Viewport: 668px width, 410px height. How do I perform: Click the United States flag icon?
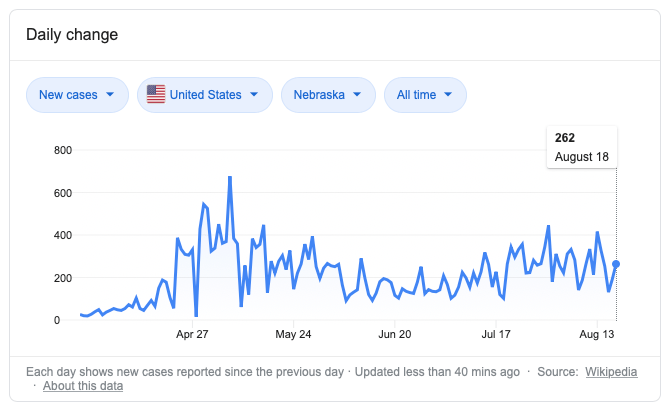click(x=156, y=95)
